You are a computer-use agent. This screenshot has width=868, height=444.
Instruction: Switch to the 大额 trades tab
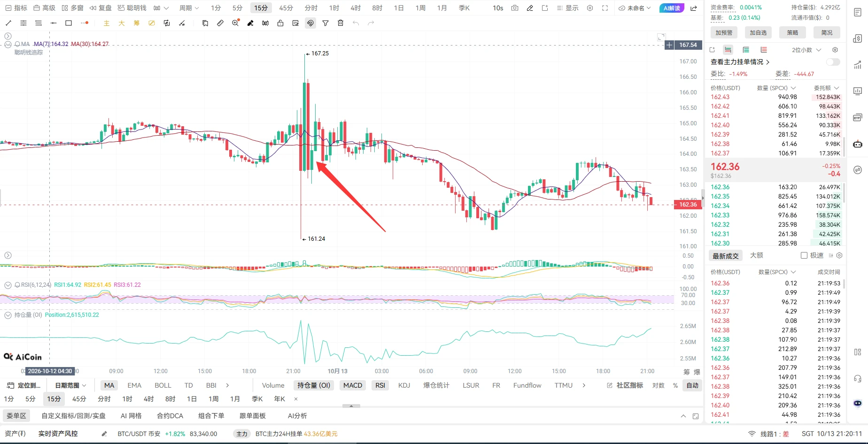pyautogui.click(x=757, y=255)
